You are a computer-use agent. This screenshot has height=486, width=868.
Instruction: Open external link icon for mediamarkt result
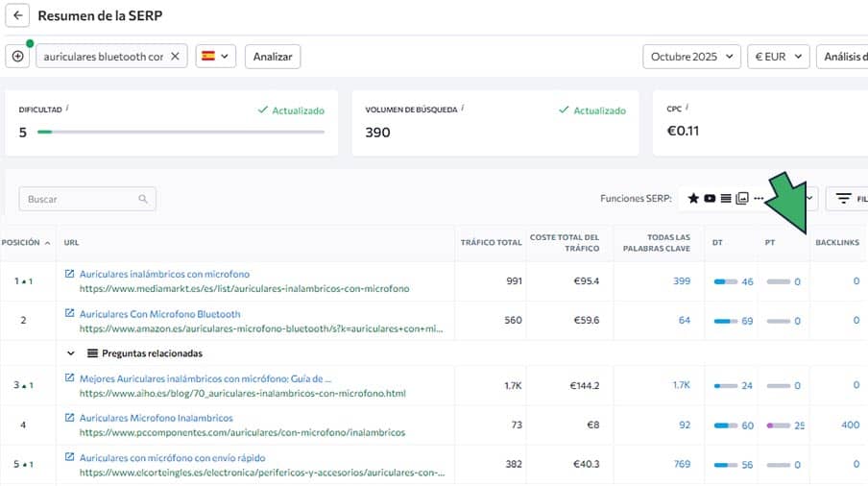pyautogui.click(x=69, y=275)
